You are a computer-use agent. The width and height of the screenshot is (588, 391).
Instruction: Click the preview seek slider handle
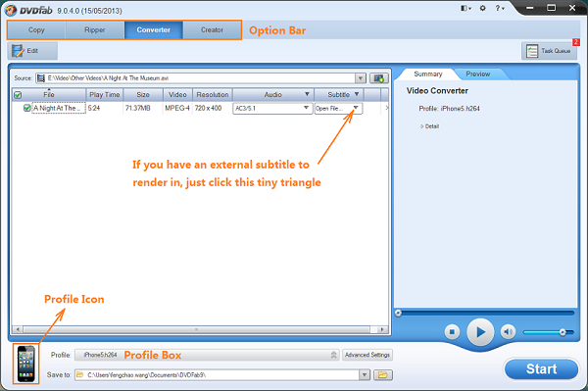pos(398,313)
